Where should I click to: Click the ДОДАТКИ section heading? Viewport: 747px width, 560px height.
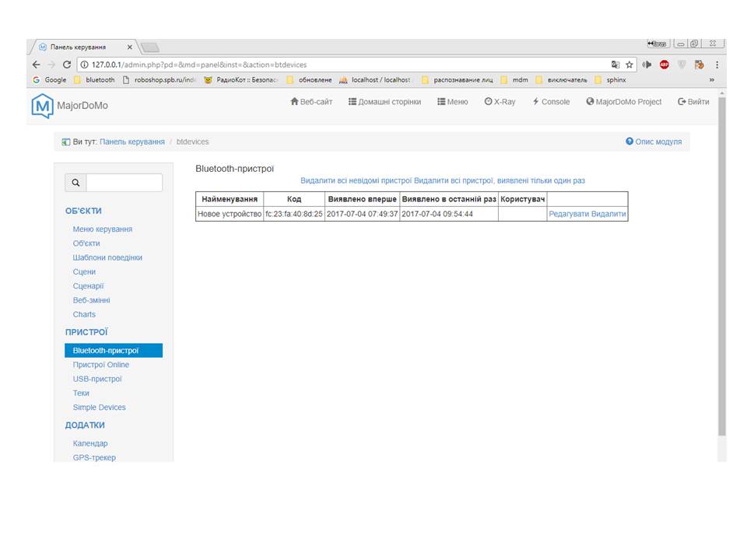pyautogui.click(x=85, y=425)
